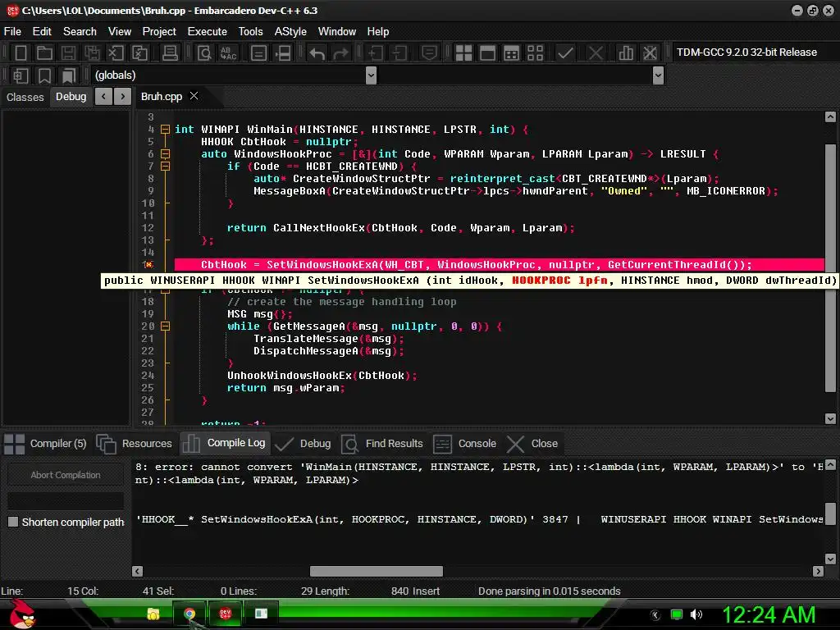Undo the last edit
The width and height of the screenshot is (840, 630).
317,52
